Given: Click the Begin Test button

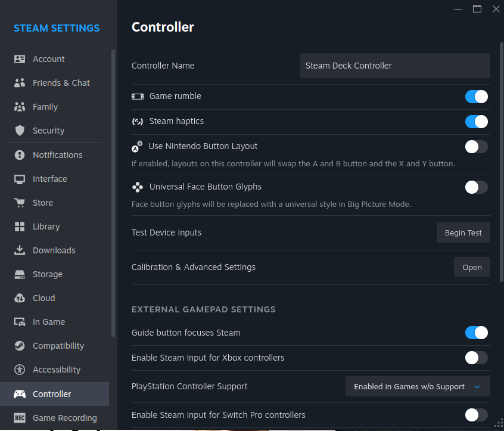Looking at the screenshot, I should (463, 232).
